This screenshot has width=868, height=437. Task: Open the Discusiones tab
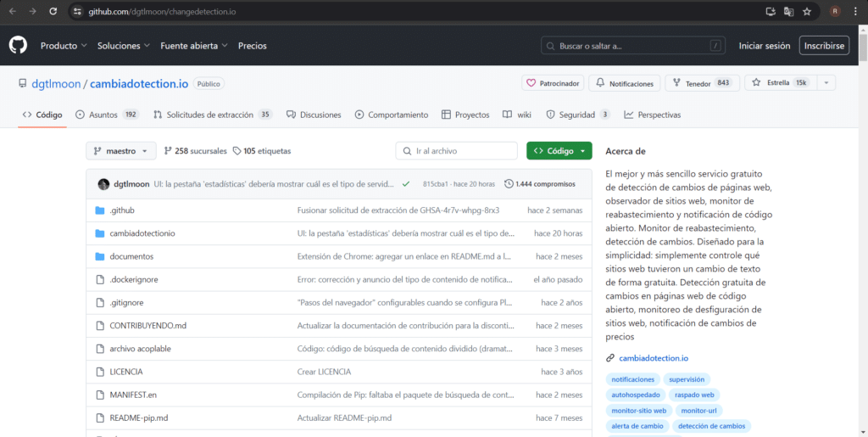[x=314, y=115]
